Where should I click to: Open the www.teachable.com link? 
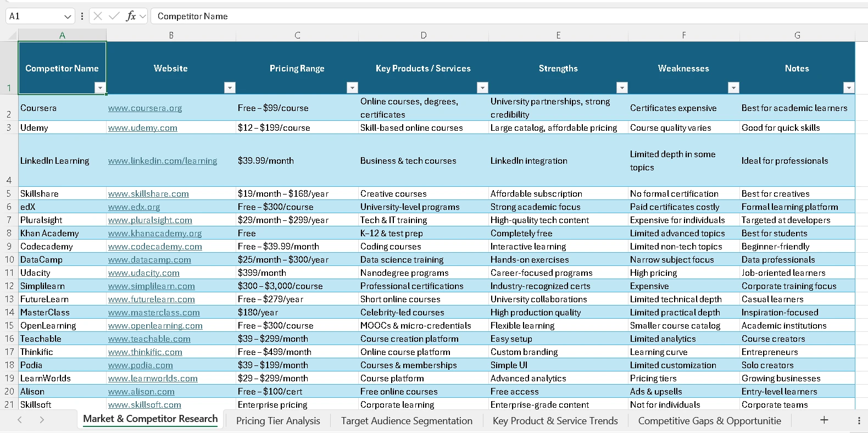point(149,339)
